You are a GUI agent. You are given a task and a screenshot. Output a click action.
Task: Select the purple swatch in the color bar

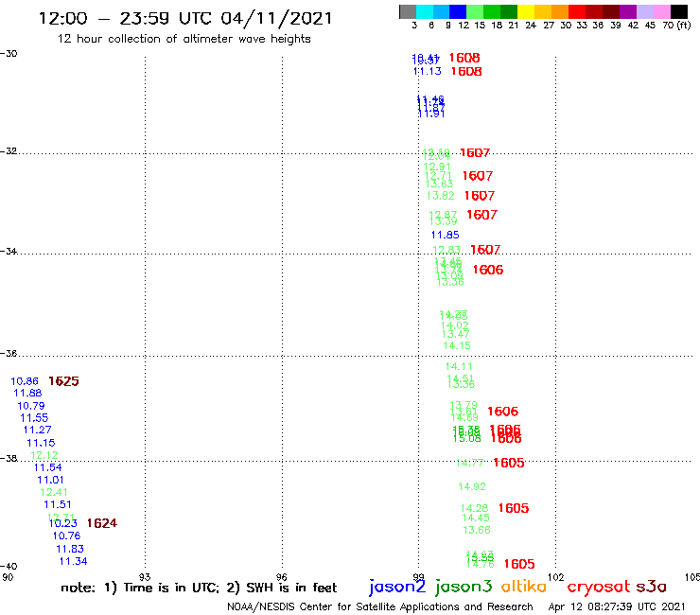click(628, 11)
